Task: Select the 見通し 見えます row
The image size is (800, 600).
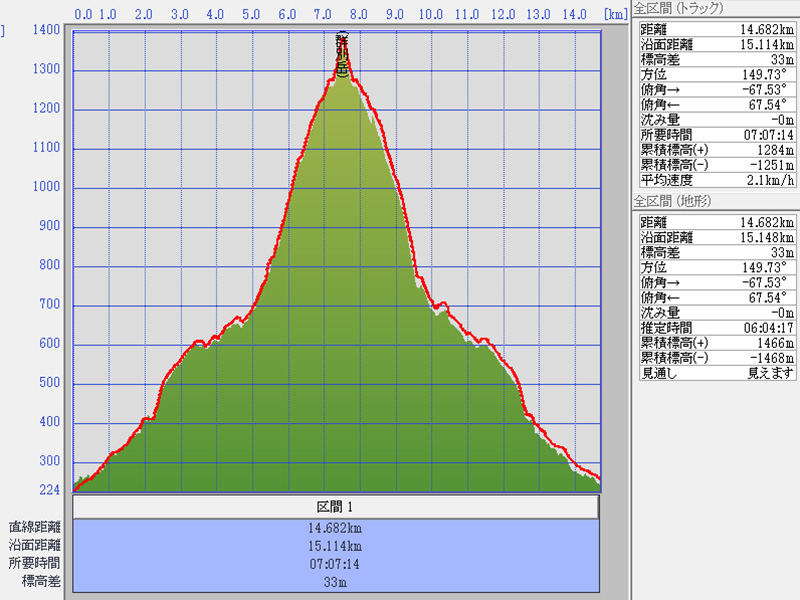Action: tap(717, 373)
